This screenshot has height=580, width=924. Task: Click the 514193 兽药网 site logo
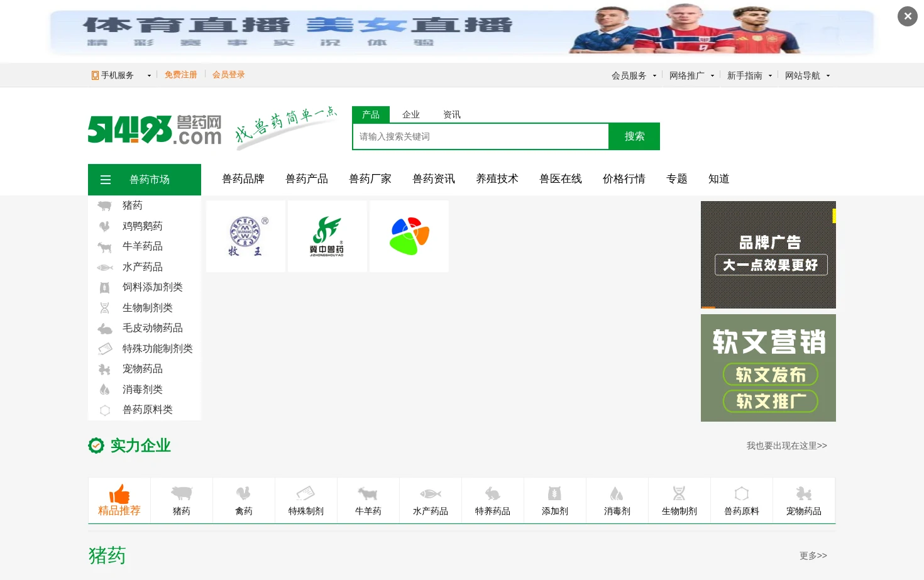(x=155, y=129)
